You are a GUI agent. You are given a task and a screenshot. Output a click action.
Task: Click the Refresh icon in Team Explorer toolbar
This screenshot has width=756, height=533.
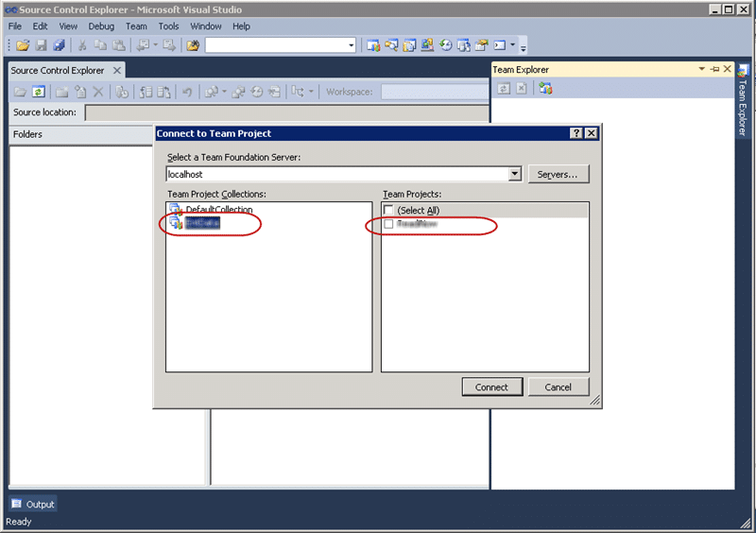(504, 89)
